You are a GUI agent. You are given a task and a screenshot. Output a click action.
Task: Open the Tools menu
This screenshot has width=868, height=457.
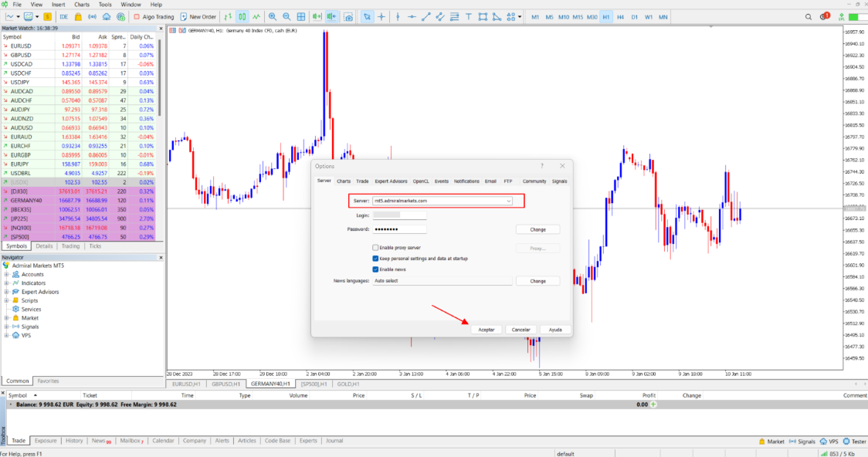(105, 5)
